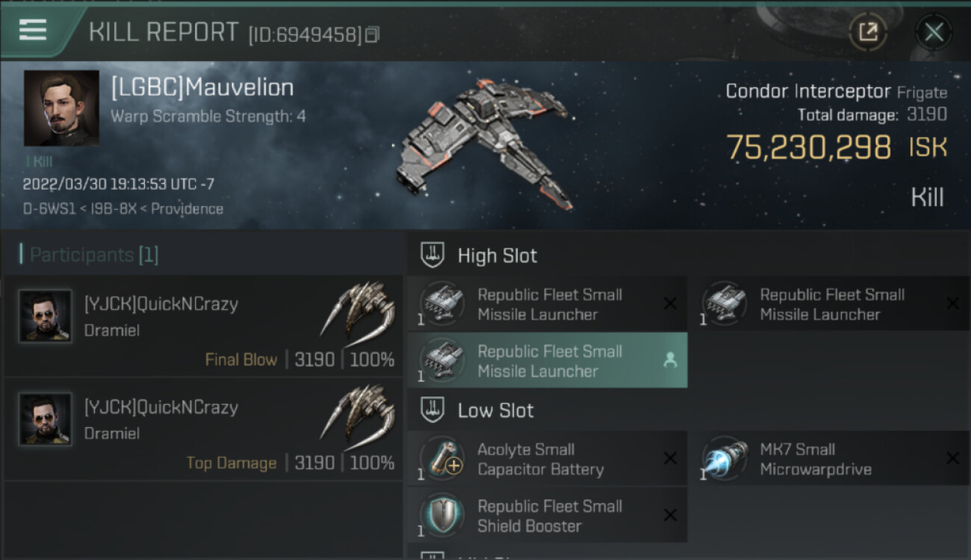Click X beside Acolyte Small Capacitor Battery

tap(670, 459)
